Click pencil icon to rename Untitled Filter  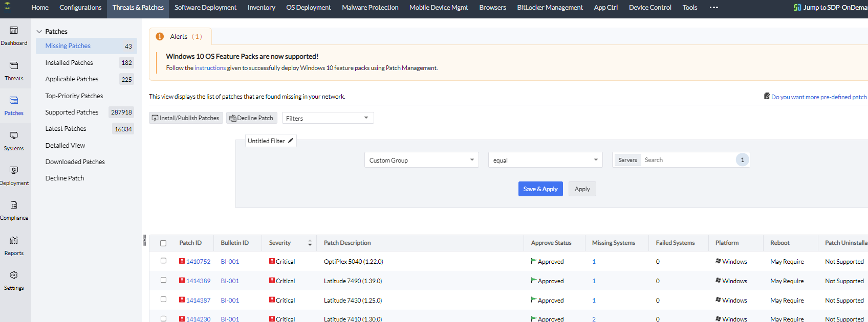coord(291,141)
